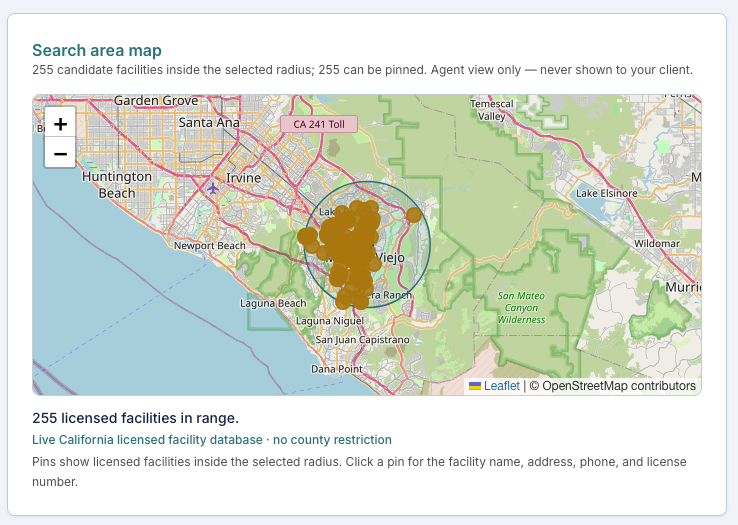Click the westernmost facility pin on the circle edge
This screenshot has height=525, width=738.
307,236
